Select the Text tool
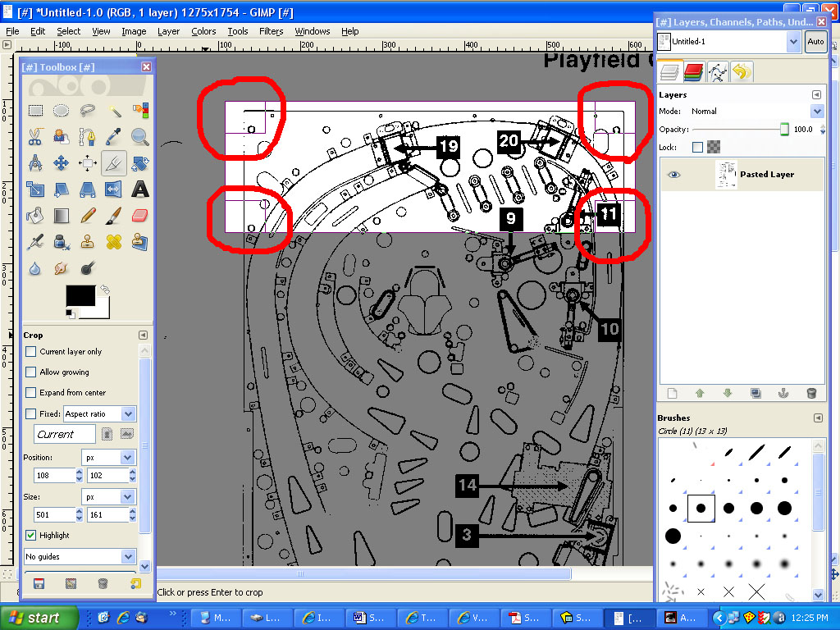 tap(140, 189)
